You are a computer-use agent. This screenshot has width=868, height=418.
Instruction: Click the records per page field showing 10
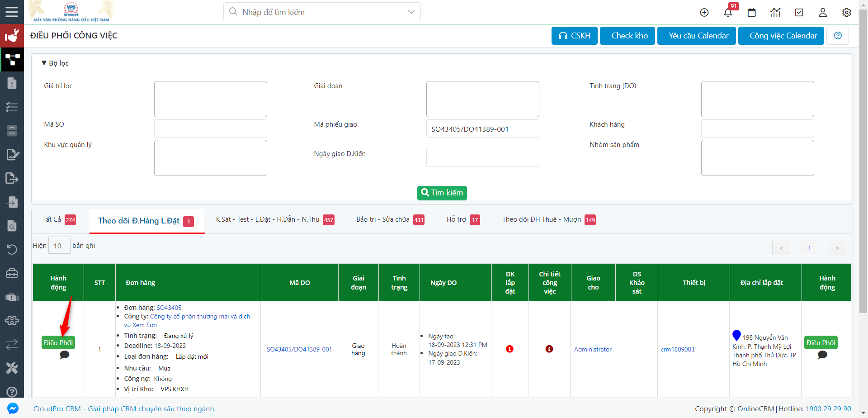pos(59,246)
